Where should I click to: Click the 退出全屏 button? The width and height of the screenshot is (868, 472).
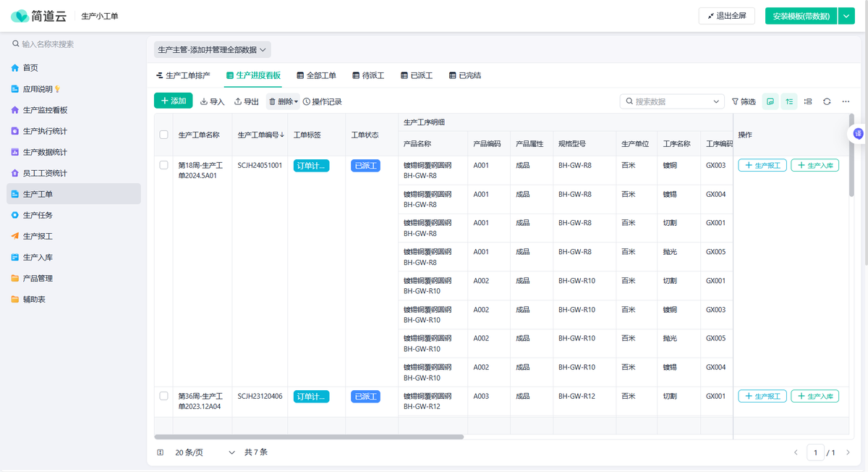pos(726,16)
